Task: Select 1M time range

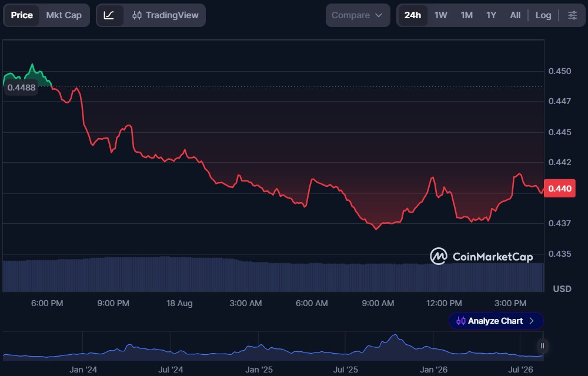Action: pyautogui.click(x=466, y=15)
